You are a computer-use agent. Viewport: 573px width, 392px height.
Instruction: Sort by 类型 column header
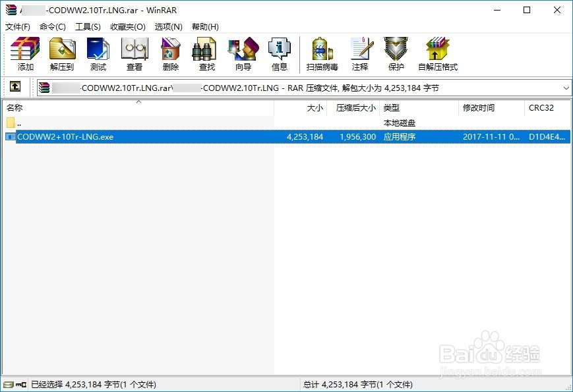pos(419,107)
